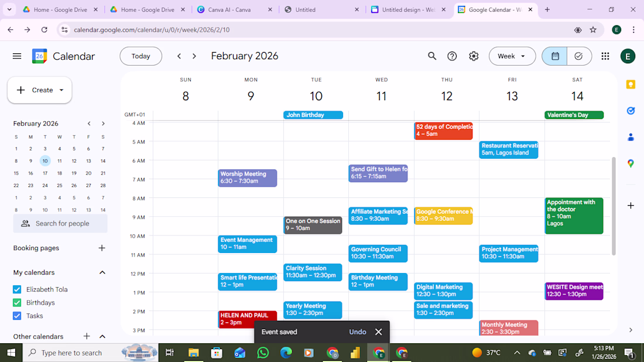
Task: Switch to Tasks view checkmark icon
Action: (578, 56)
